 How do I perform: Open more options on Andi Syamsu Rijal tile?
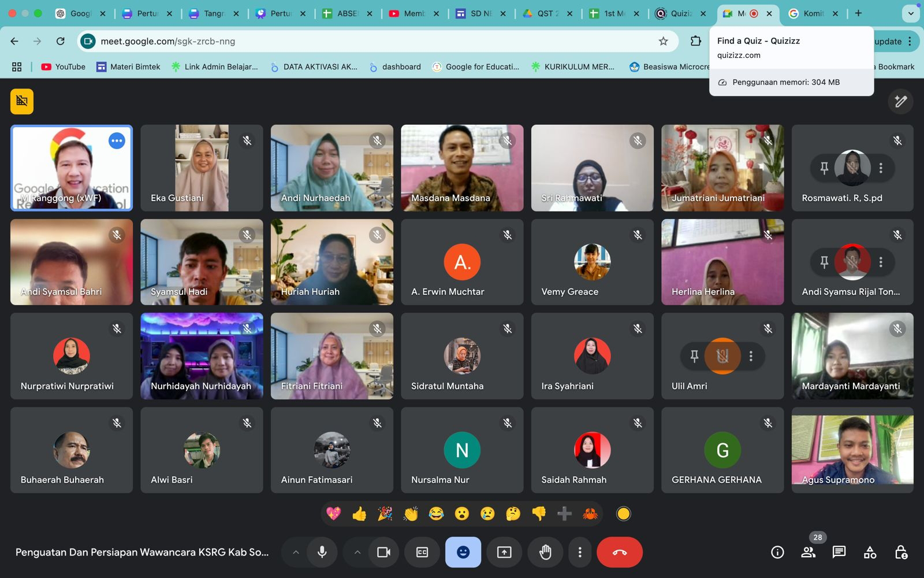(x=881, y=262)
